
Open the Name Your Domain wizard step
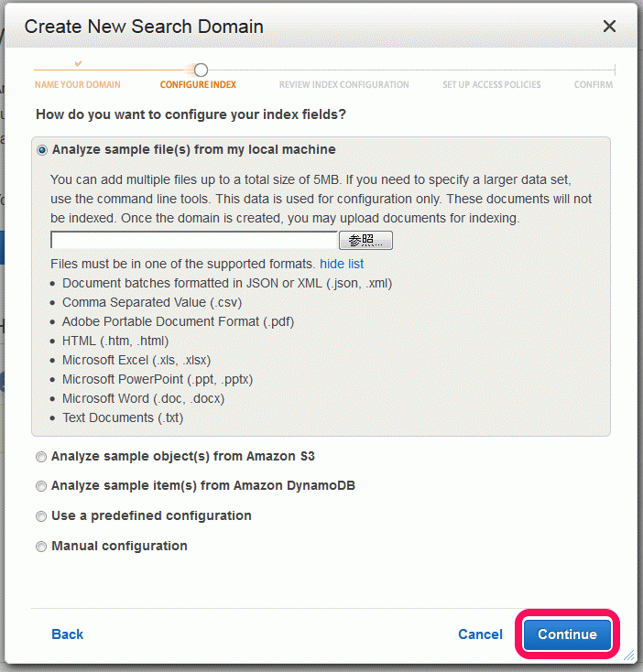click(x=78, y=84)
